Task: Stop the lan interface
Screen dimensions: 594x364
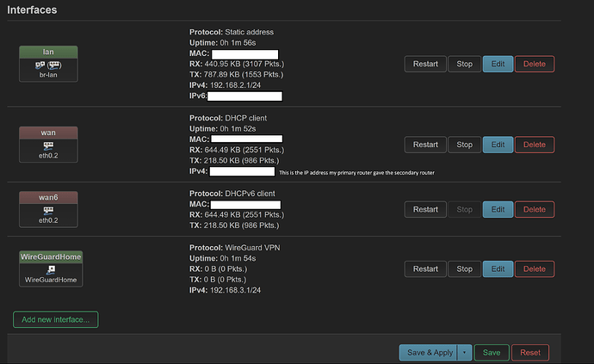Action: coord(464,64)
